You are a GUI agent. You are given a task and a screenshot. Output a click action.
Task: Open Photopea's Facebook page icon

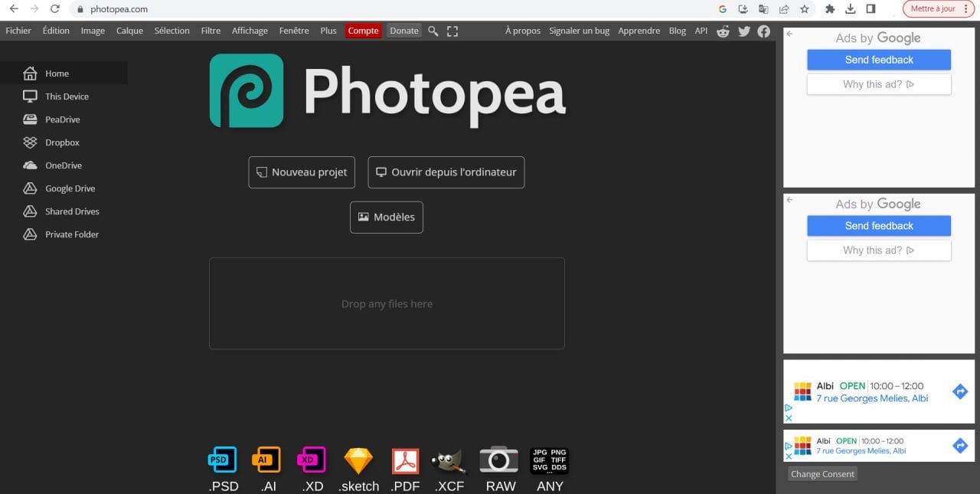point(763,31)
